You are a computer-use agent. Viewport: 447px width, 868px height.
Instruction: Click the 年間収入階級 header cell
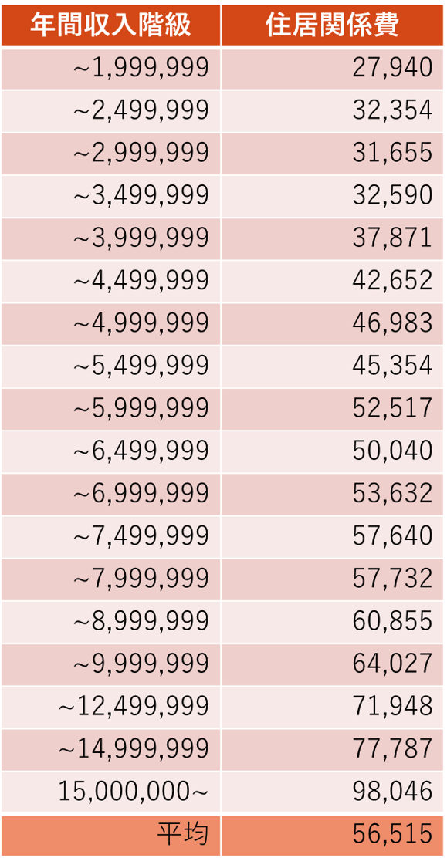coord(110,25)
